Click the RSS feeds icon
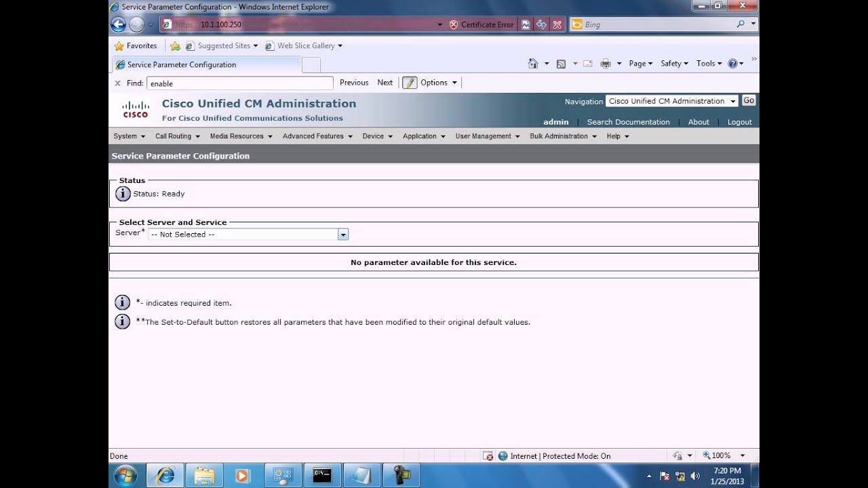868x488 pixels. coord(561,64)
